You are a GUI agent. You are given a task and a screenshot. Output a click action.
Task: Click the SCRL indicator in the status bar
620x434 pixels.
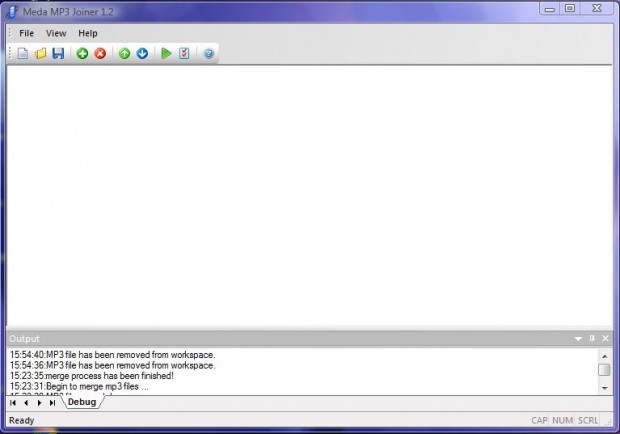(x=588, y=420)
